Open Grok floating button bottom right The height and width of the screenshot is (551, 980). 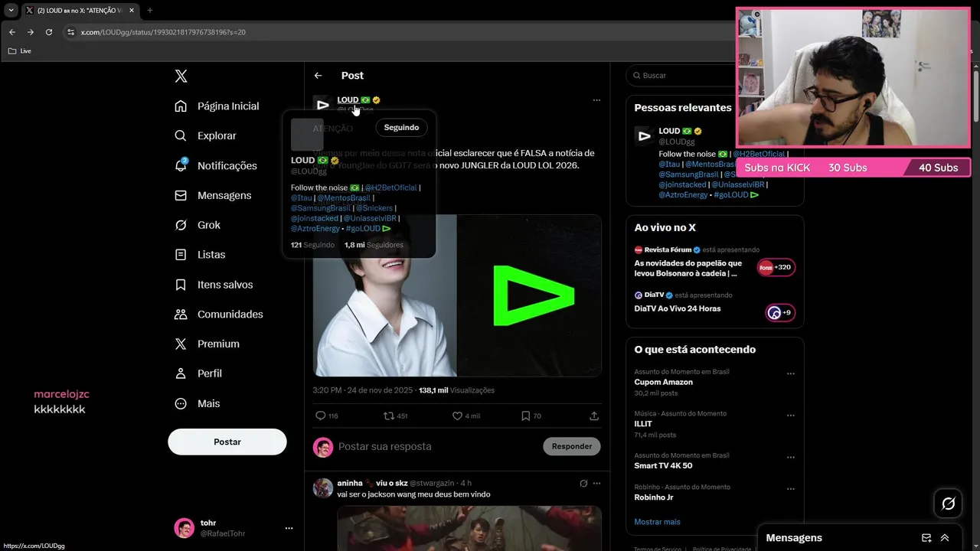pos(949,503)
